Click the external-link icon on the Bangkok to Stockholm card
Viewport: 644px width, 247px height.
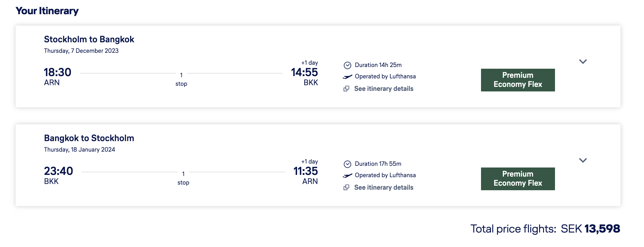click(x=346, y=187)
